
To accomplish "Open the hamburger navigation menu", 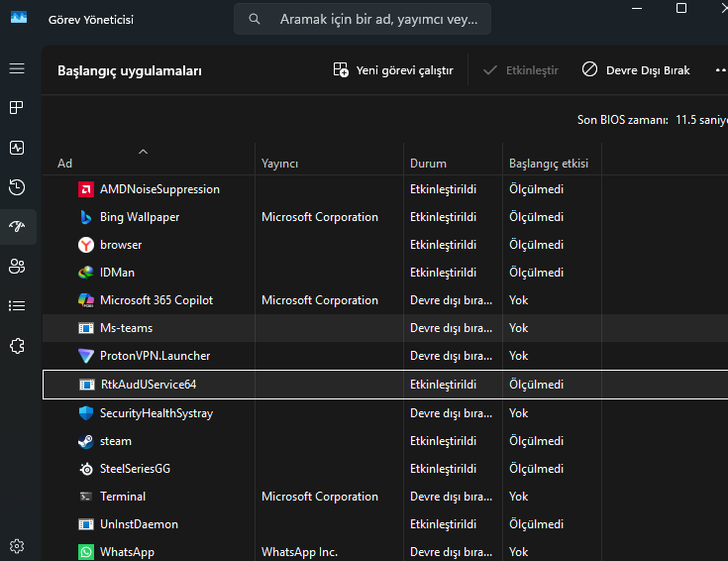I will pyautogui.click(x=17, y=68).
